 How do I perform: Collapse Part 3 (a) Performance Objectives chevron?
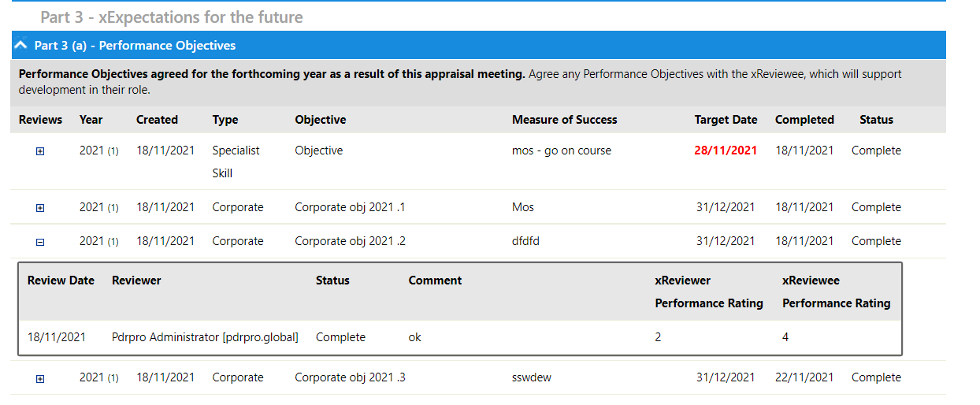[x=21, y=46]
